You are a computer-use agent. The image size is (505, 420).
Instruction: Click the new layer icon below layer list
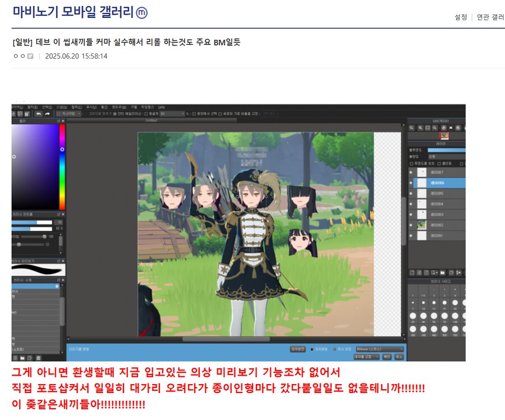[x=412, y=273]
